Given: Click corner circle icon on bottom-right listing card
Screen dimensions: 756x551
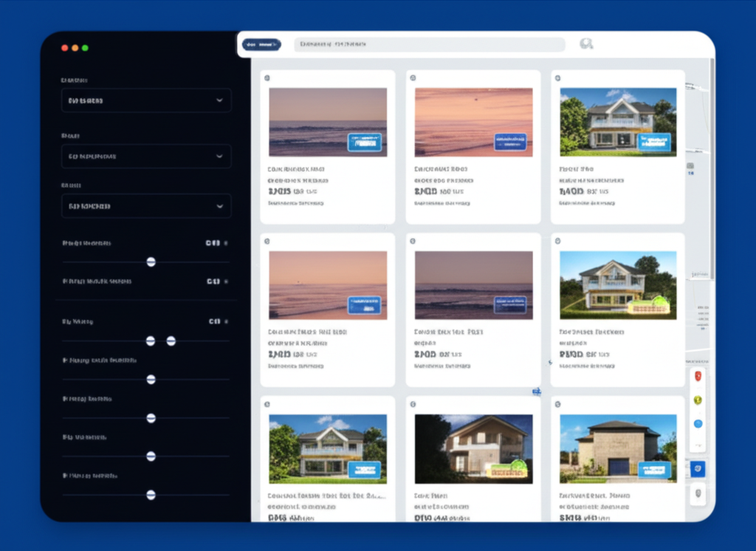Looking at the screenshot, I should [558, 404].
